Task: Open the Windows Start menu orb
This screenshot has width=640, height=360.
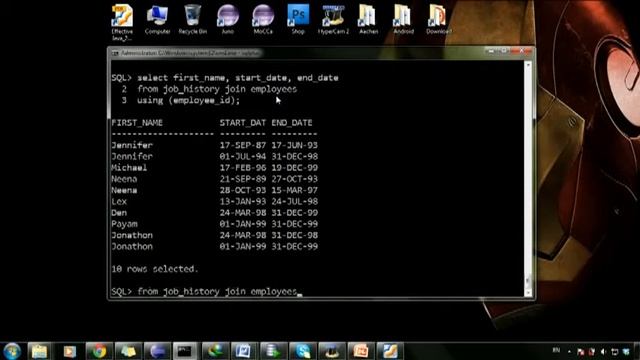Action: pyautogui.click(x=12, y=351)
